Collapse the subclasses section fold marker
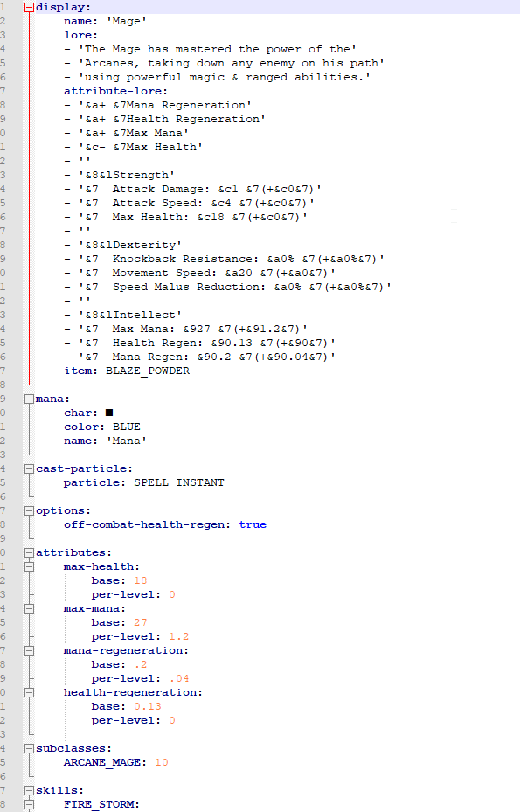520x812 pixels. [x=30, y=748]
